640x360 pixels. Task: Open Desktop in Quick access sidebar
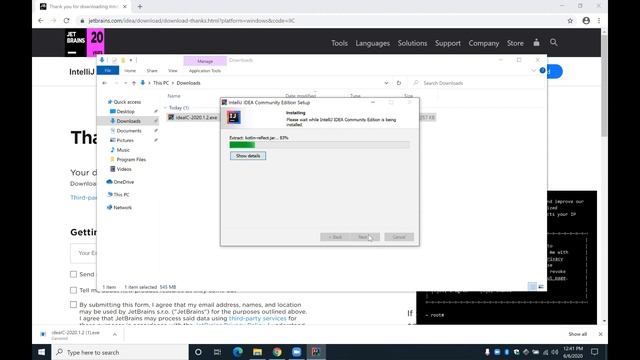125,111
